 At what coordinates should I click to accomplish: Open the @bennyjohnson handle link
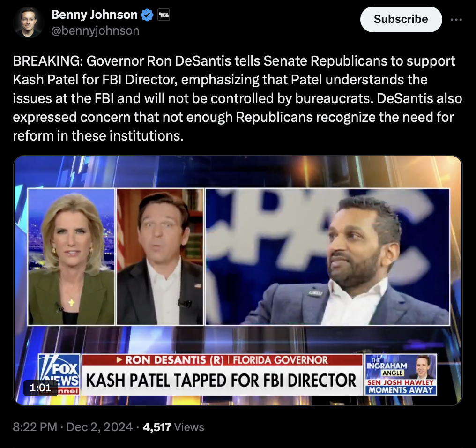[95, 30]
